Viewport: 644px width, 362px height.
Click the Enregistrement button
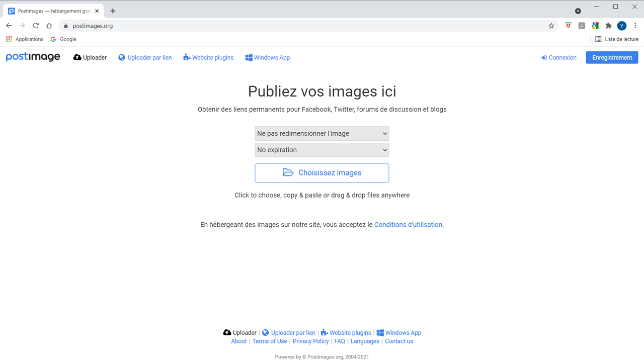[x=612, y=57]
